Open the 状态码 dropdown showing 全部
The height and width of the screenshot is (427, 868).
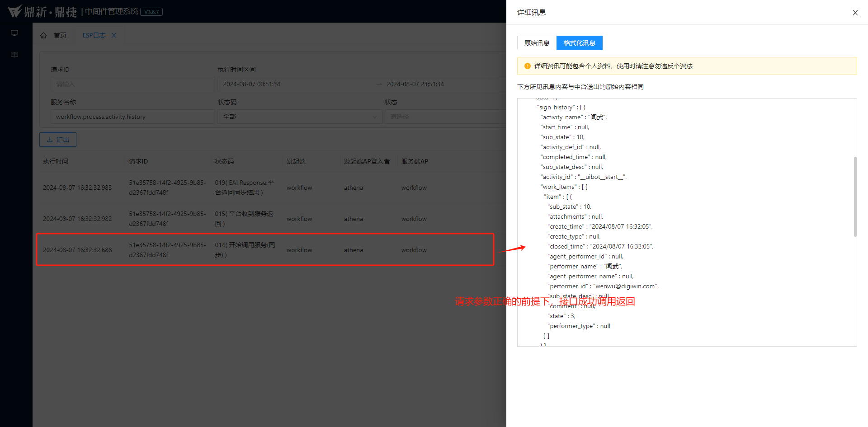[300, 117]
